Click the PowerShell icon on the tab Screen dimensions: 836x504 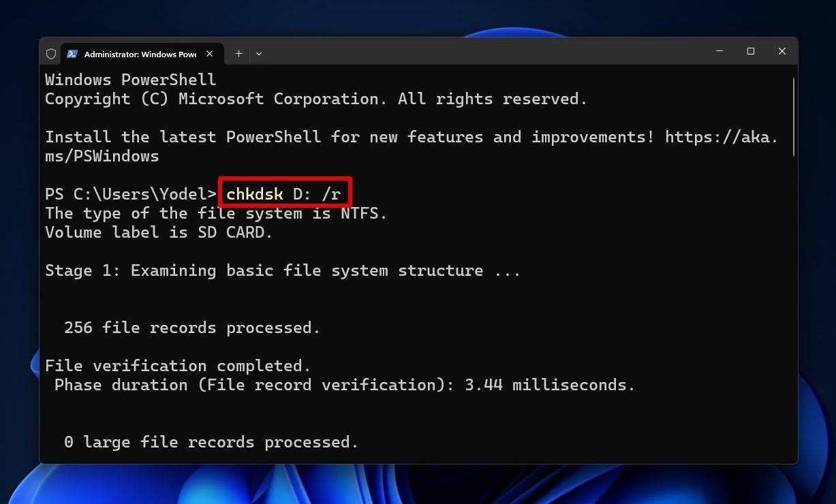72,53
